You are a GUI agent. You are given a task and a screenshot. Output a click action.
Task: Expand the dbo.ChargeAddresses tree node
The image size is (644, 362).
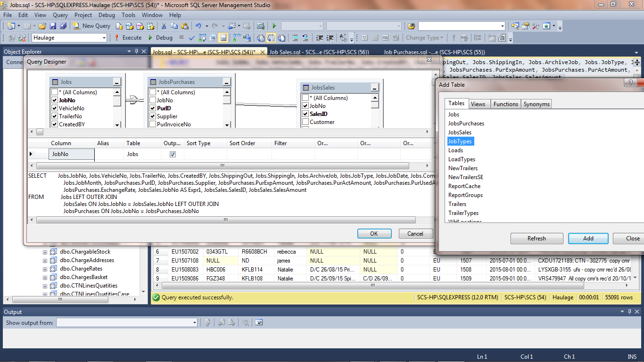click(x=45, y=260)
